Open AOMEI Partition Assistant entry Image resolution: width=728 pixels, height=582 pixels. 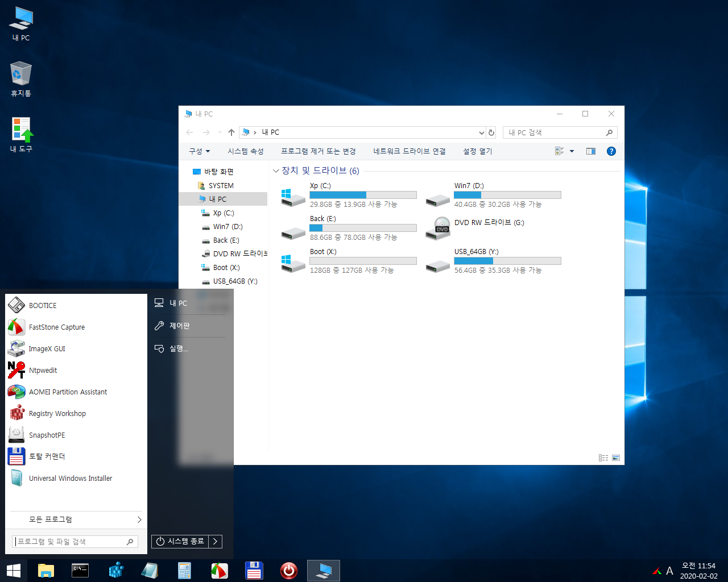click(x=76, y=392)
